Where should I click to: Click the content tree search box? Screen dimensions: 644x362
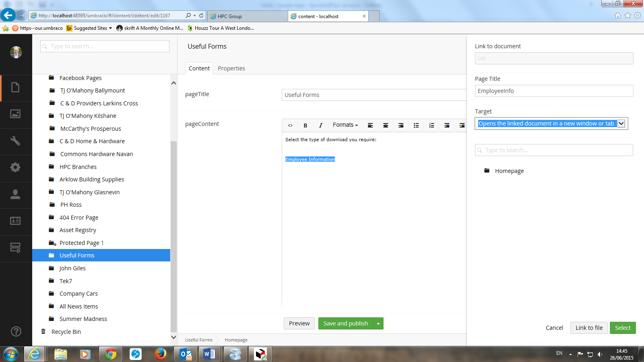coord(105,46)
